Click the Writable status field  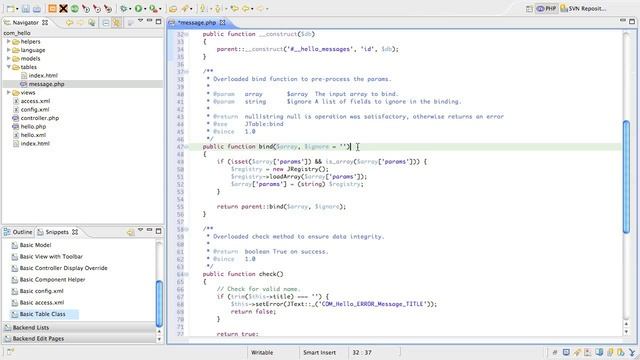click(x=262, y=353)
